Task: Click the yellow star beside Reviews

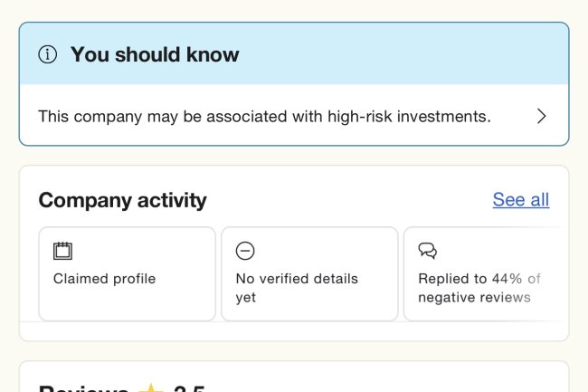Action: [x=150, y=388]
